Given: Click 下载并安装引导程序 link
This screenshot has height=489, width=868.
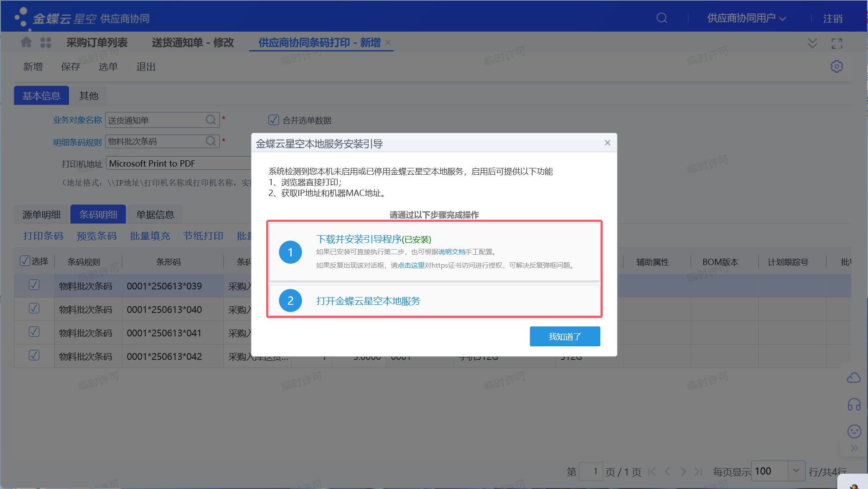Looking at the screenshot, I should pos(359,239).
